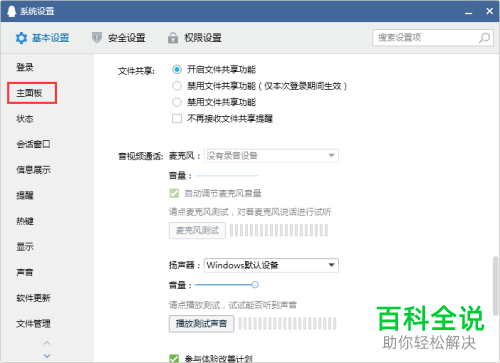Select 开启文件共享功能 radio button
The image size is (500, 363).
[x=177, y=69]
